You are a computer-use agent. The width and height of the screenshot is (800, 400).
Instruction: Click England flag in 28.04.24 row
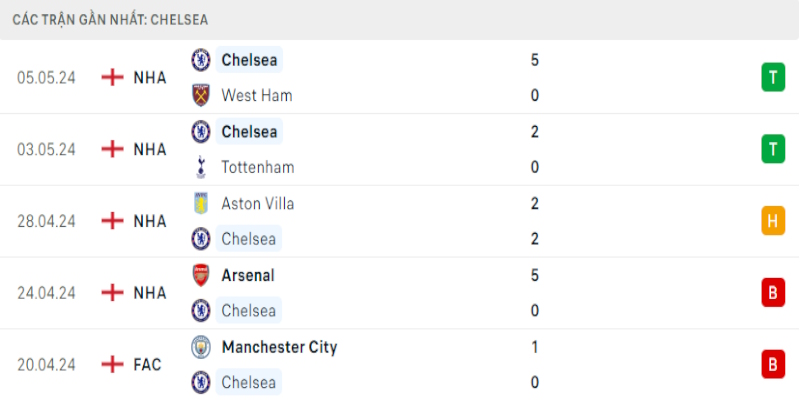112,221
